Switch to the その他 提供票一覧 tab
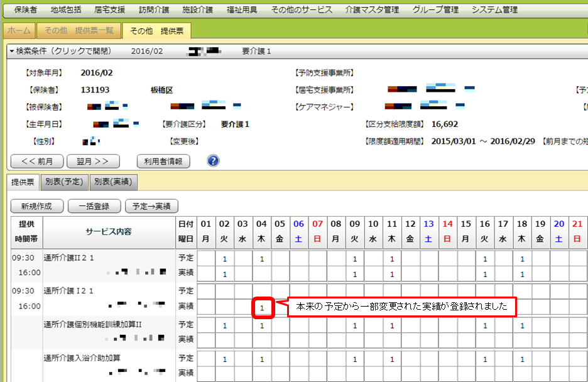 [x=79, y=31]
